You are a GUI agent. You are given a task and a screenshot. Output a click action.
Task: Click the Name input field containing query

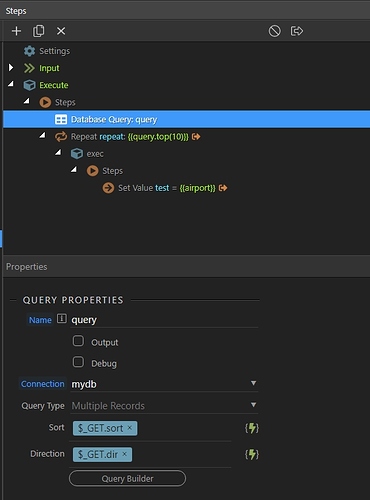coord(164,320)
